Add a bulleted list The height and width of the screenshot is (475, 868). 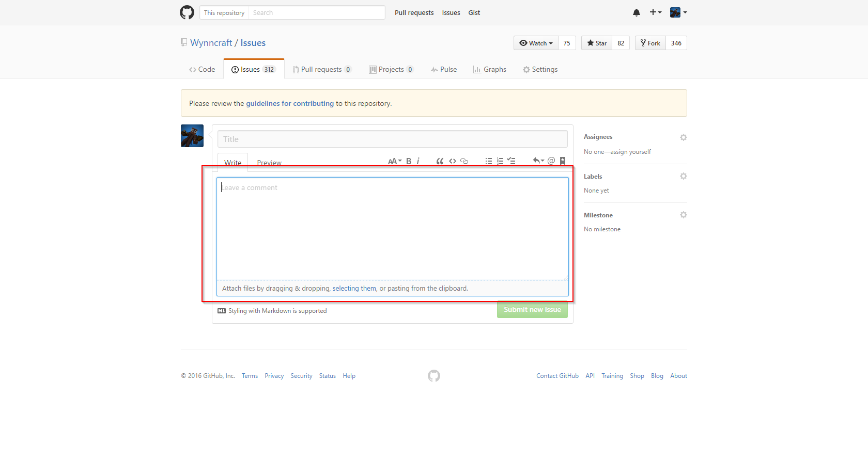tap(489, 161)
